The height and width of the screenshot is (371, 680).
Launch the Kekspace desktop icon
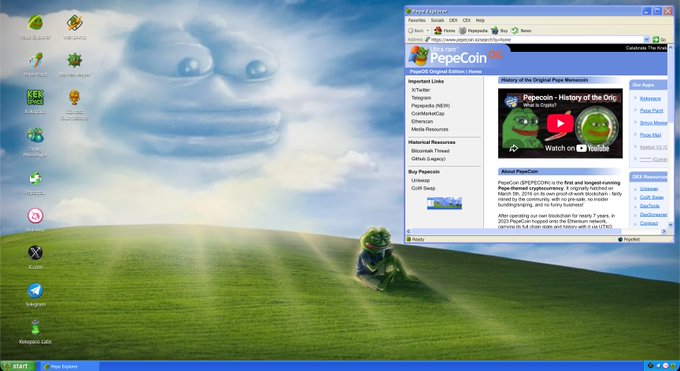point(35,102)
